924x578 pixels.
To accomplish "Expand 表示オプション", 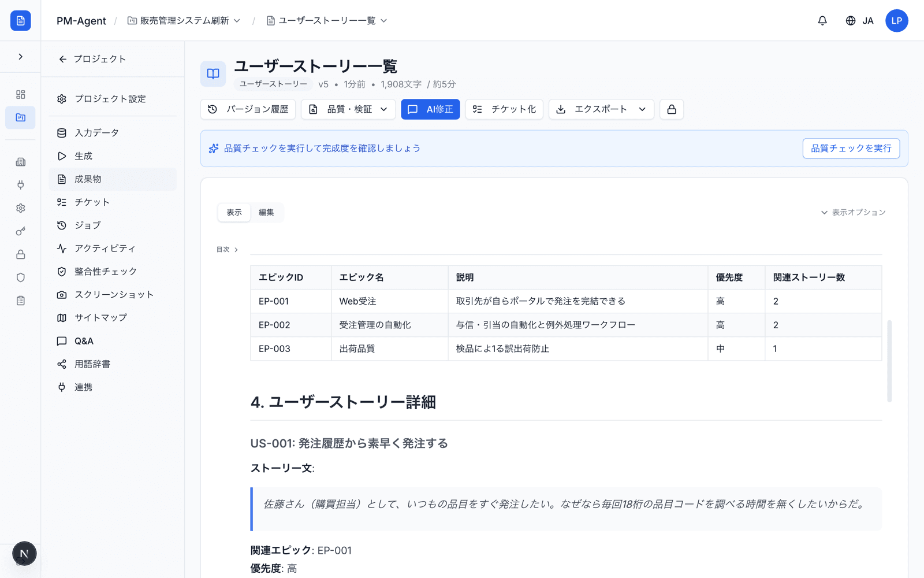I will [x=853, y=212].
